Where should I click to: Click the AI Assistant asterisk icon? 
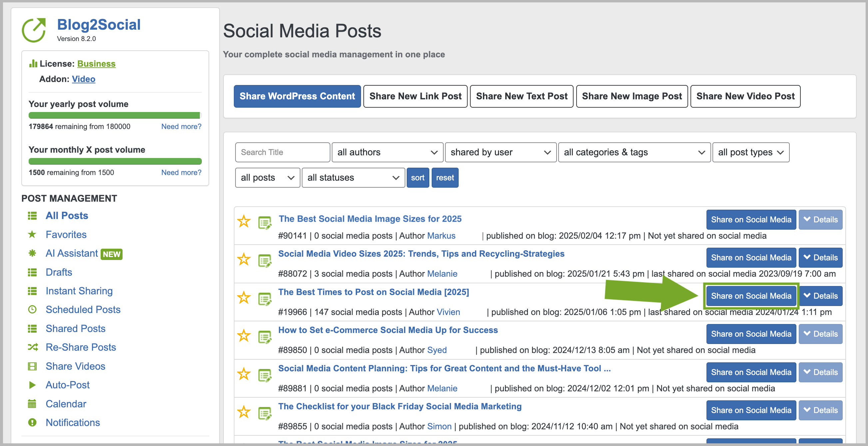coord(32,253)
